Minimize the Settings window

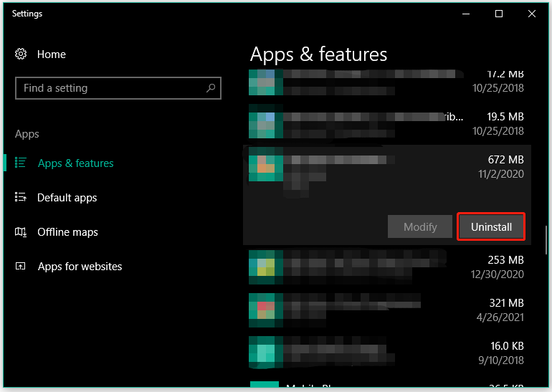(x=466, y=14)
